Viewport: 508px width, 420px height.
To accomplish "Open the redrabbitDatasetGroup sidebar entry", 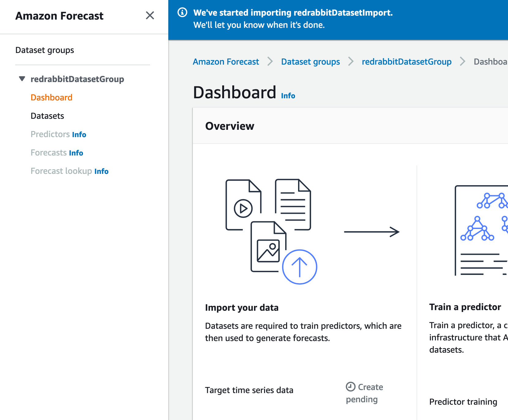I will tap(77, 79).
